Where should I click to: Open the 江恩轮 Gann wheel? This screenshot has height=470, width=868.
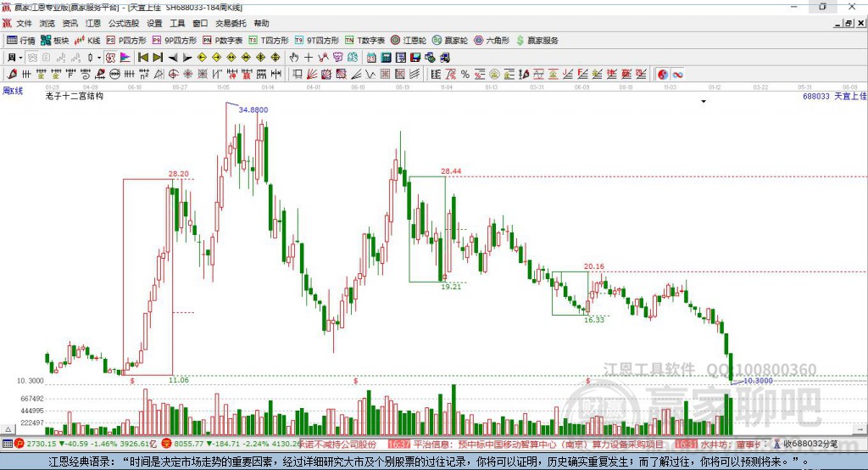click(409, 41)
